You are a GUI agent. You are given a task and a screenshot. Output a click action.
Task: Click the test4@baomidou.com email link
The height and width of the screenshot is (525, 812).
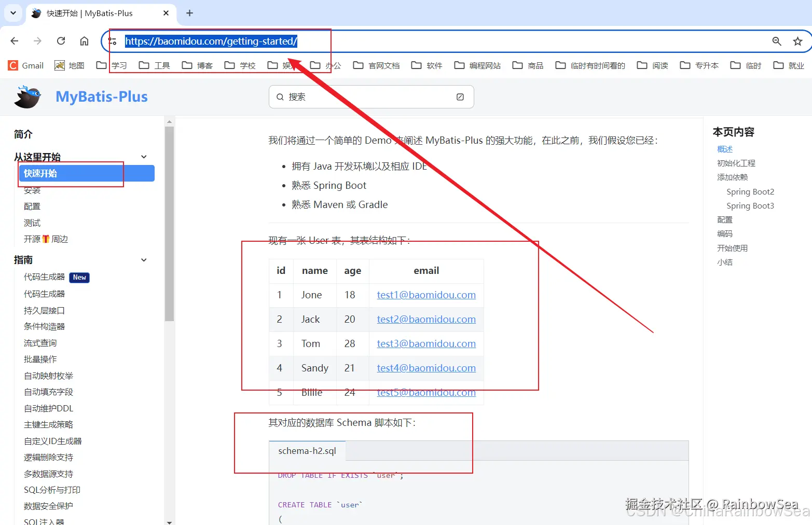[x=426, y=368]
